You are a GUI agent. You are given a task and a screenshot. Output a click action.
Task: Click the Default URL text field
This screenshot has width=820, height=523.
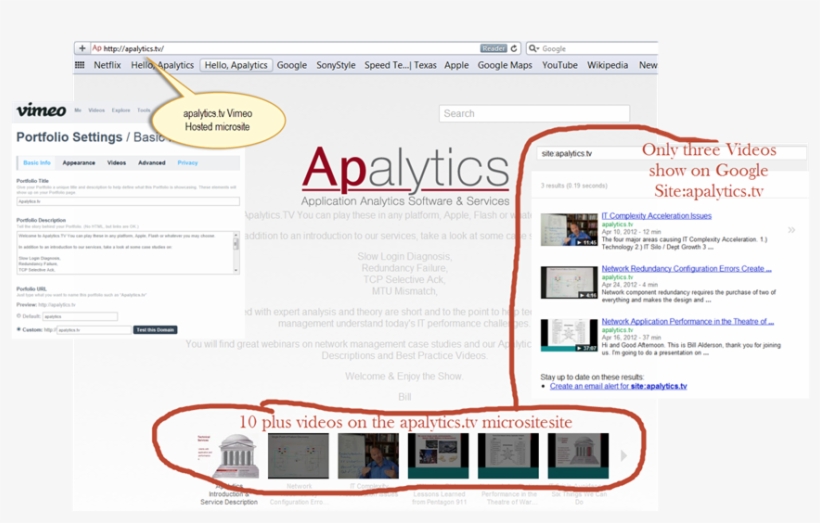tap(80, 316)
